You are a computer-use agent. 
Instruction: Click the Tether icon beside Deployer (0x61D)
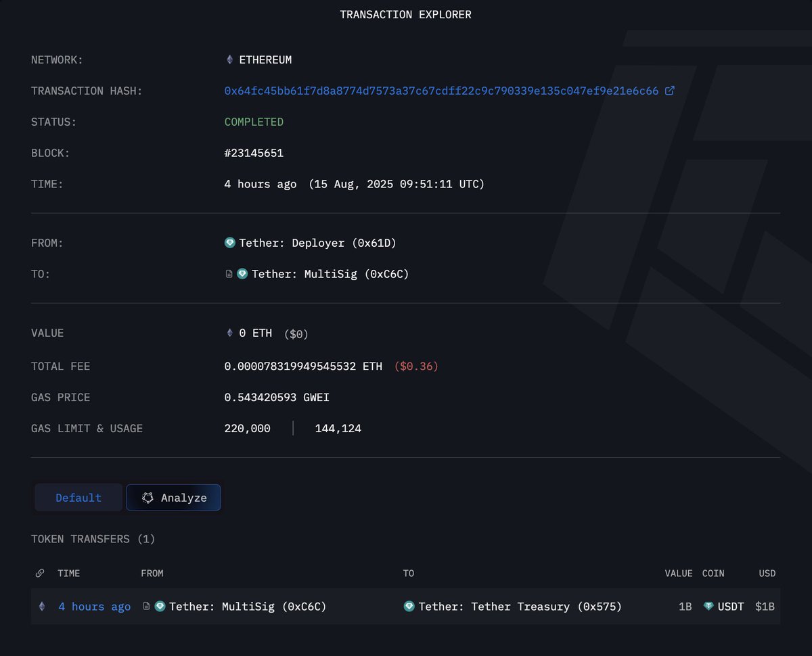click(x=229, y=243)
